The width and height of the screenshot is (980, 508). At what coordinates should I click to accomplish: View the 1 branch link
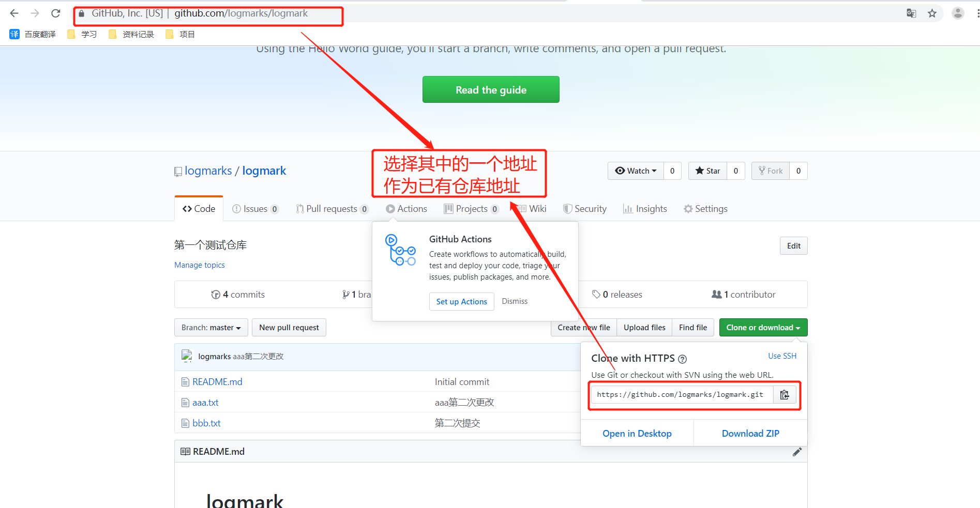coord(357,295)
